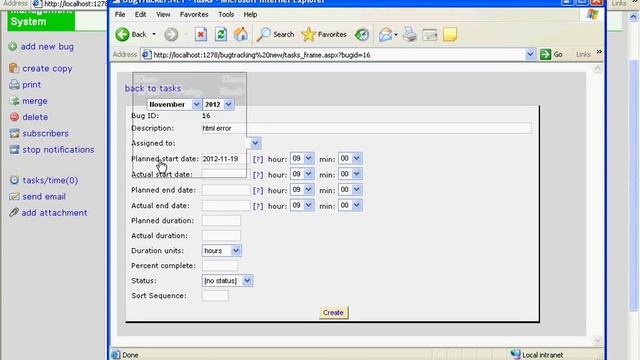
Task: Open the History toolbar icon
Action: [362, 35]
